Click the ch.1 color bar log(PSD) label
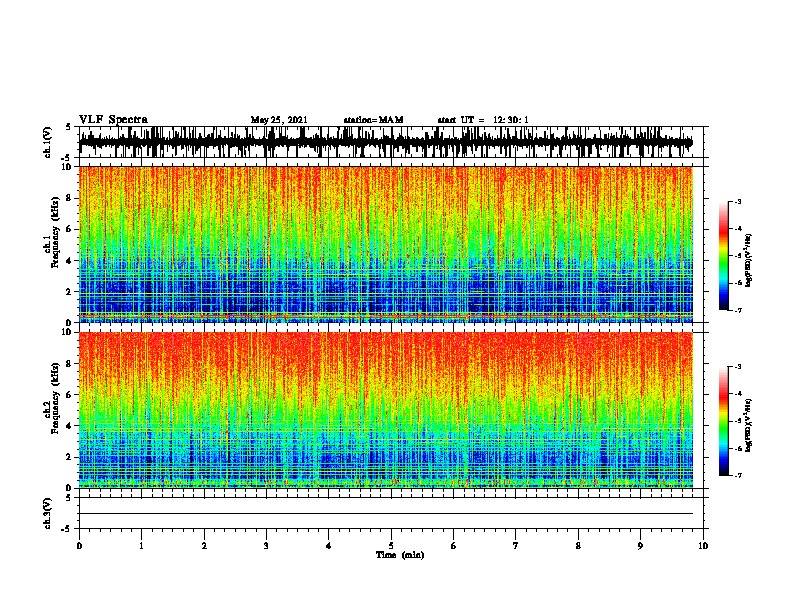The image size is (792, 612). pos(749,260)
